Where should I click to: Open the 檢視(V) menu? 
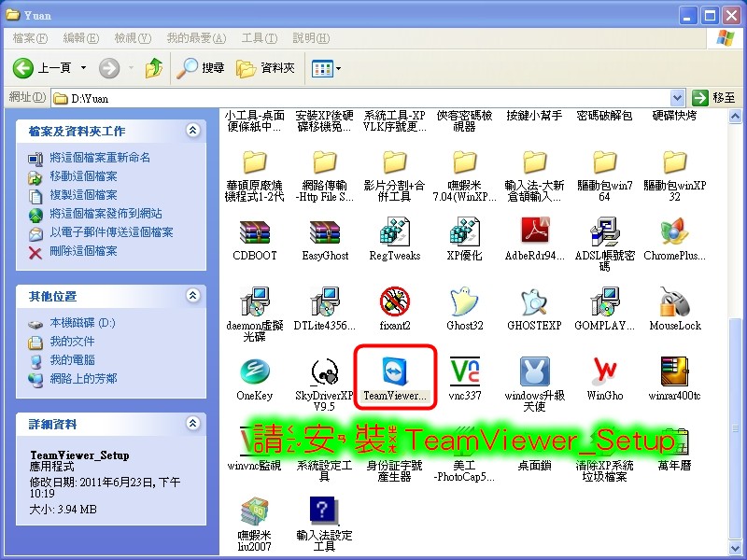[x=133, y=38]
